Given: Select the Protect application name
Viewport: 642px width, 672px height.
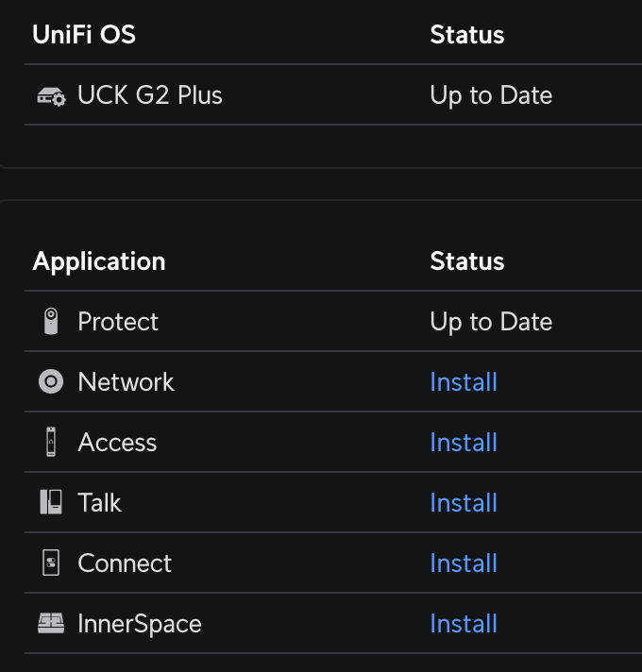Looking at the screenshot, I should (118, 322).
